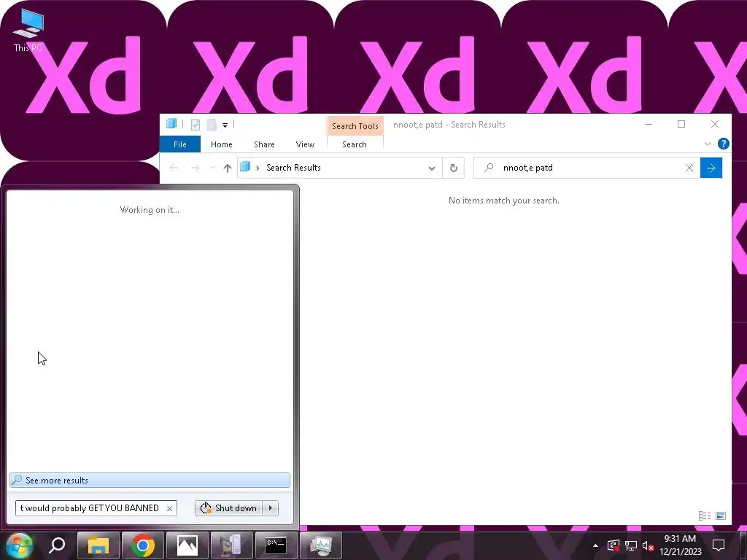Select the Search ribbon tab
The width and height of the screenshot is (747, 560).
click(x=355, y=144)
